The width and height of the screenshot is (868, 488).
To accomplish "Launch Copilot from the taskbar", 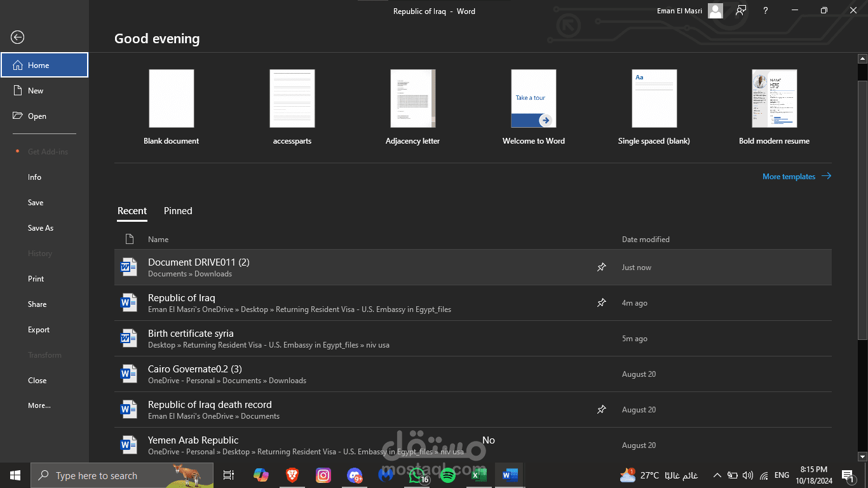I will click(261, 475).
